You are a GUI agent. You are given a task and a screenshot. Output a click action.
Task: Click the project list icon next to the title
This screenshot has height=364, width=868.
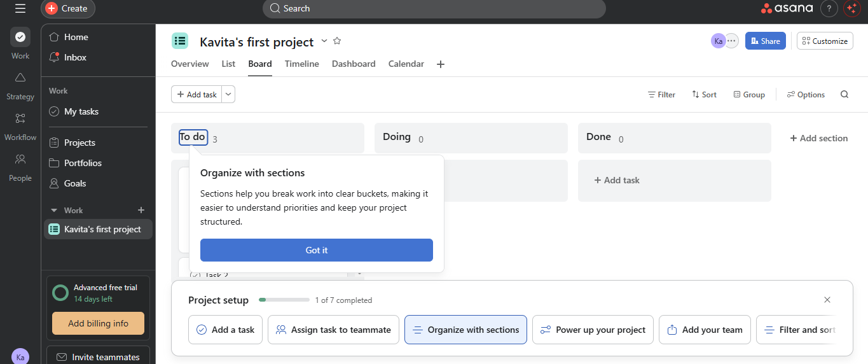coord(180,41)
